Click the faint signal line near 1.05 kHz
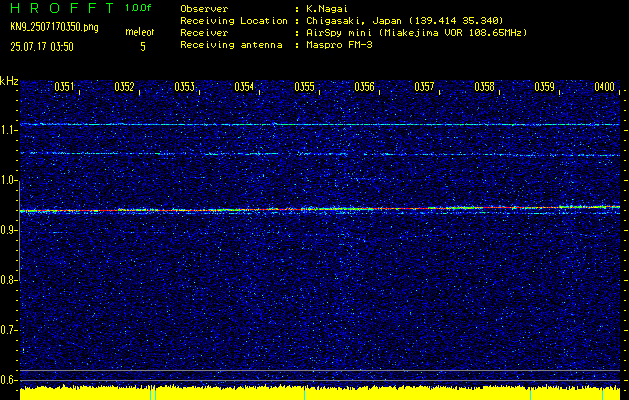Screen dimensions: 629x400 (x=320, y=154)
